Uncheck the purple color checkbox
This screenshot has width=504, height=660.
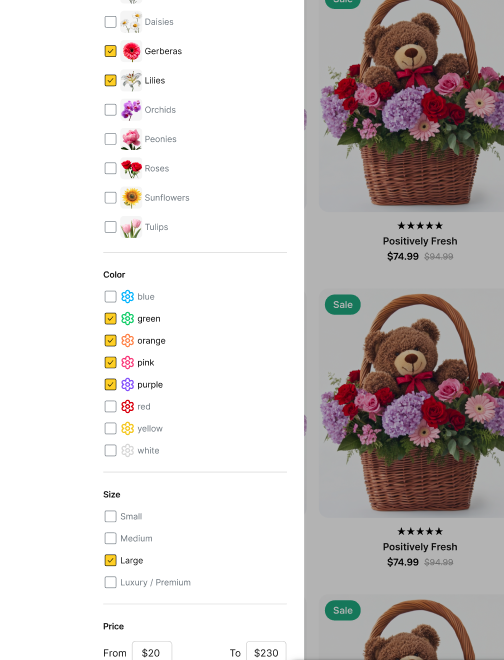click(x=110, y=385)
